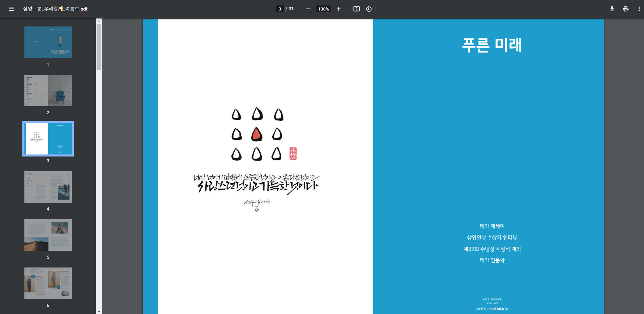The image size is (644, 314).
Task: Jump to page 4 thumbnail
Action: point(48,187)
